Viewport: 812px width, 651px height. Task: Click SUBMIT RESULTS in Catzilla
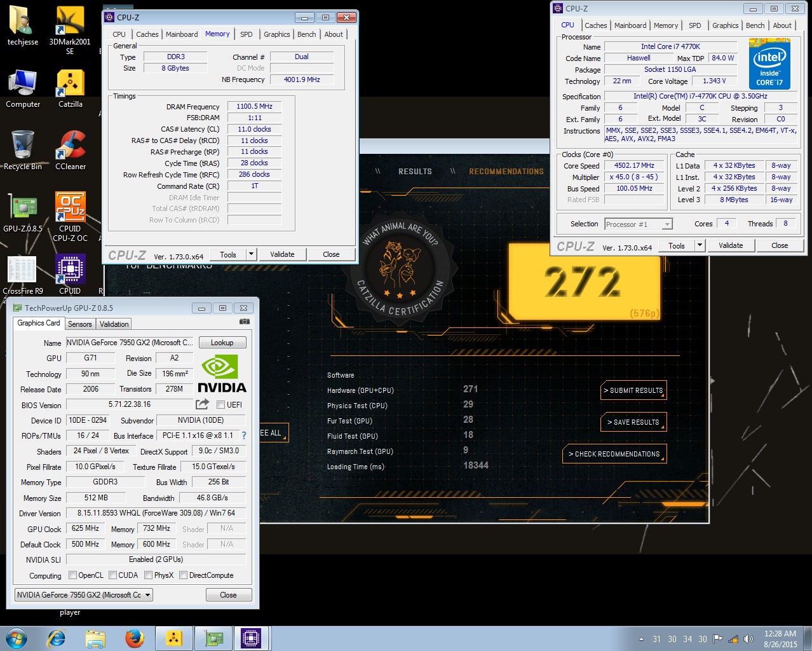pos(633,390)
